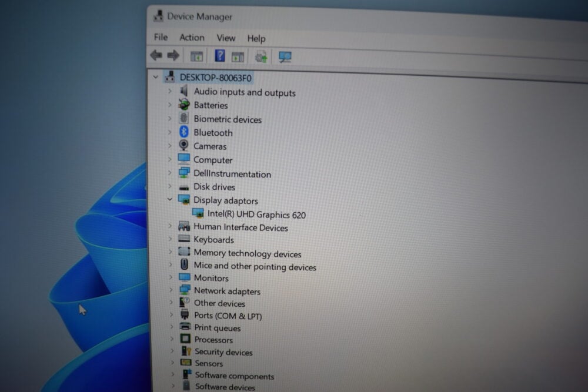The height and width of the screenshot is (392, 588).
Task: Expand Audio inputs and outputs
Action: [169, 91]
